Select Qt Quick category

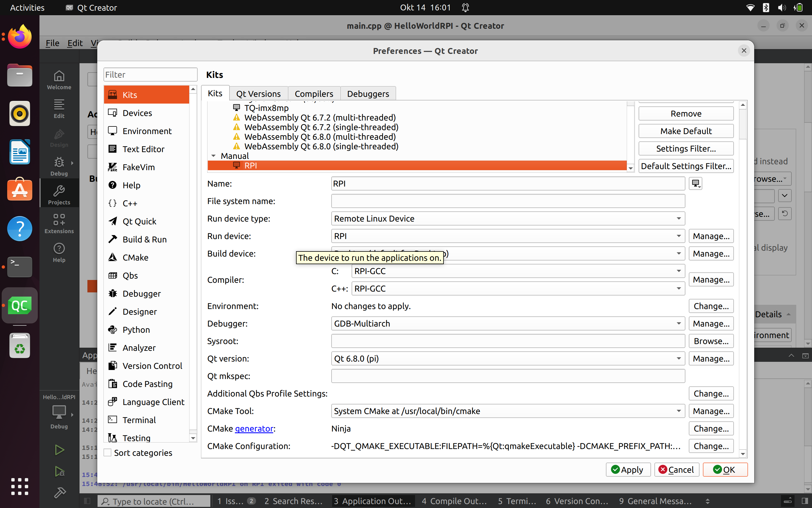[147, 222]
